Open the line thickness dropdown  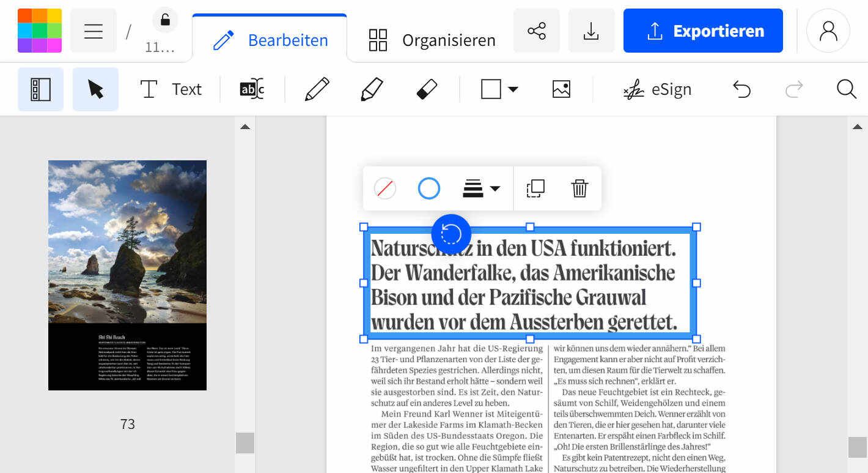[x=482, y=188]
